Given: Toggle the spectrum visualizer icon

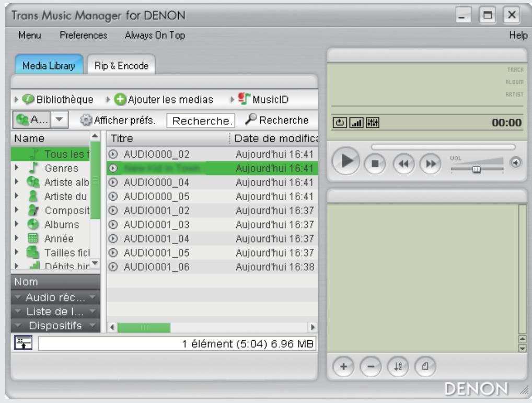Looking at the screenshot, I should (x=356, y=122).
